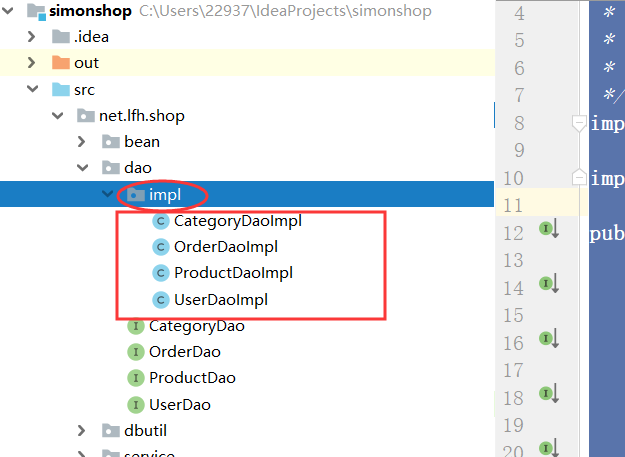The height and width of the screenshot is (457, 625).
Task: Click interface icon next to OrderDao
Action: tap(136, 352)
